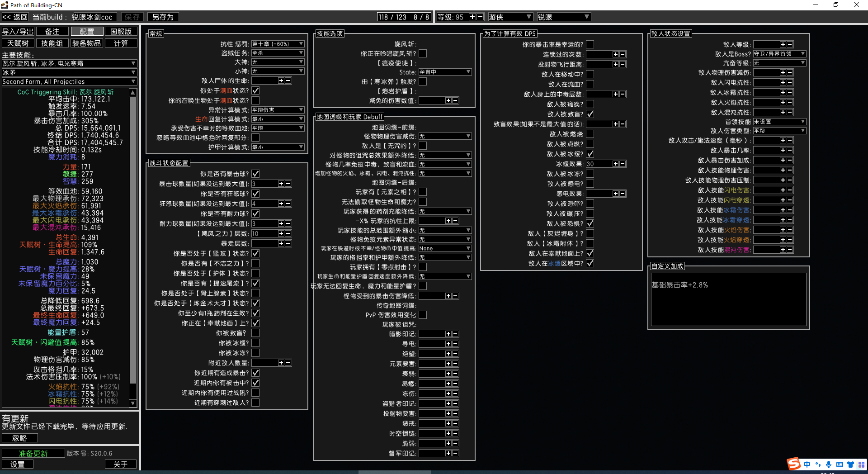Click the plus button next to 等级 95

click(x=472, y=17)
